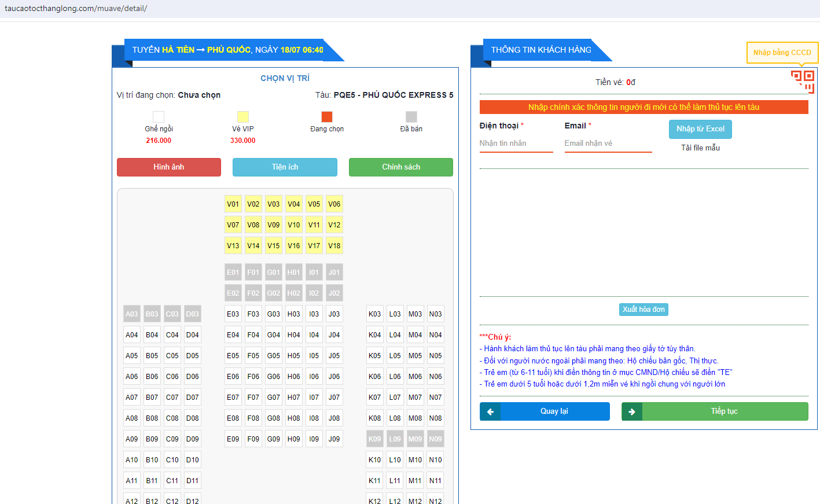Image resolution: width=820 pixels, height=504 pixels.
Task: Open the Tiện ích tab
Action: 285,167
